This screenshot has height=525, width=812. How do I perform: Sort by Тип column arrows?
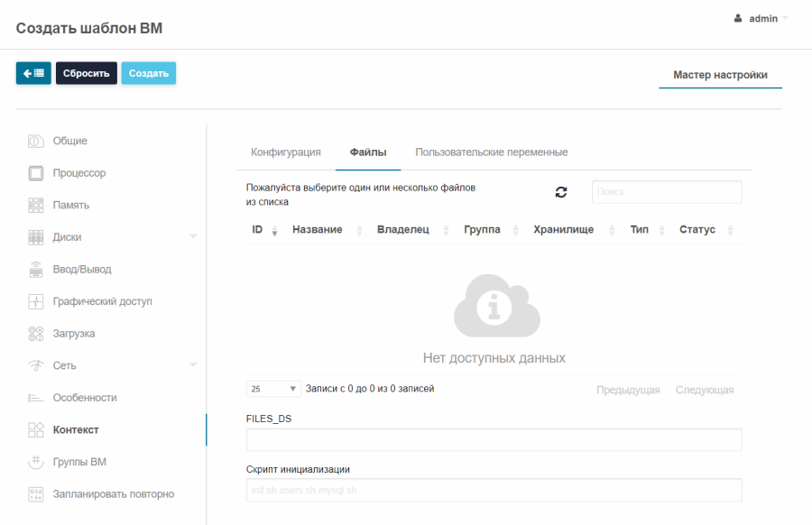[662, 230]
